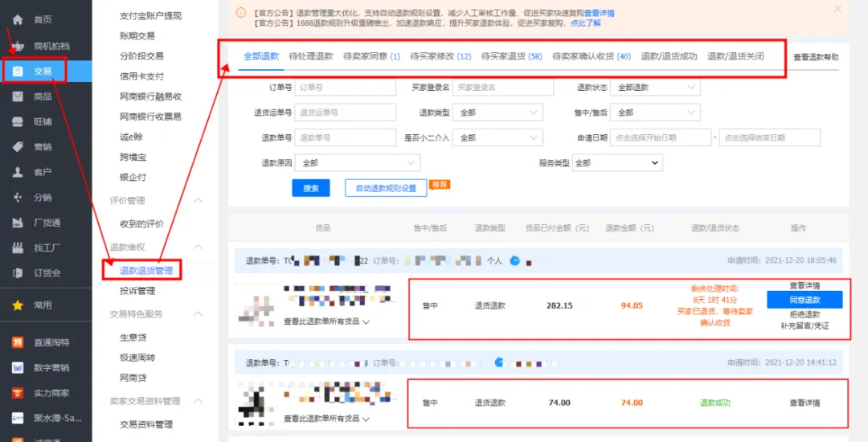Screen dimensions: 868x442
Task: Expand the 退款原因 dropdown
Action: (357, 163)
